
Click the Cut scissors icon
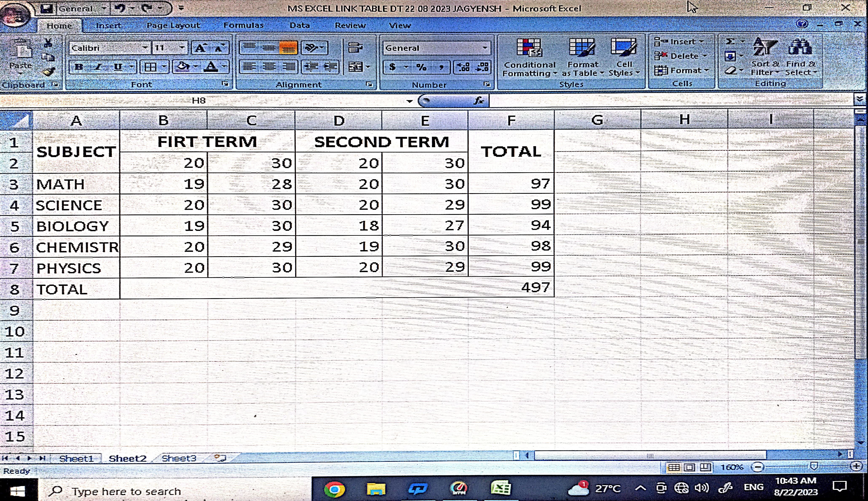[48, 43]
